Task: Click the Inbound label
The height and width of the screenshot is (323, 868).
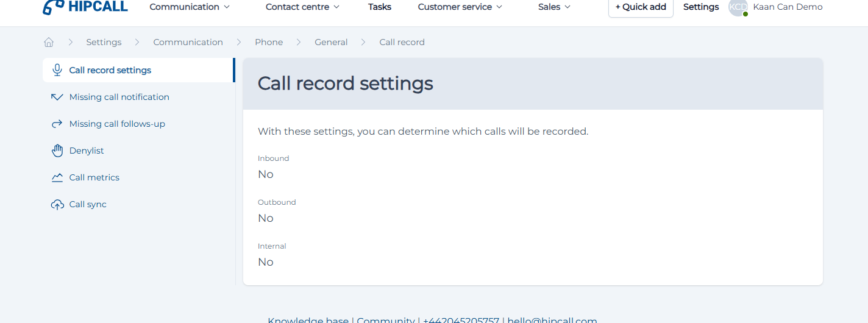Action: pyautogui.click(x=273, y=158)
